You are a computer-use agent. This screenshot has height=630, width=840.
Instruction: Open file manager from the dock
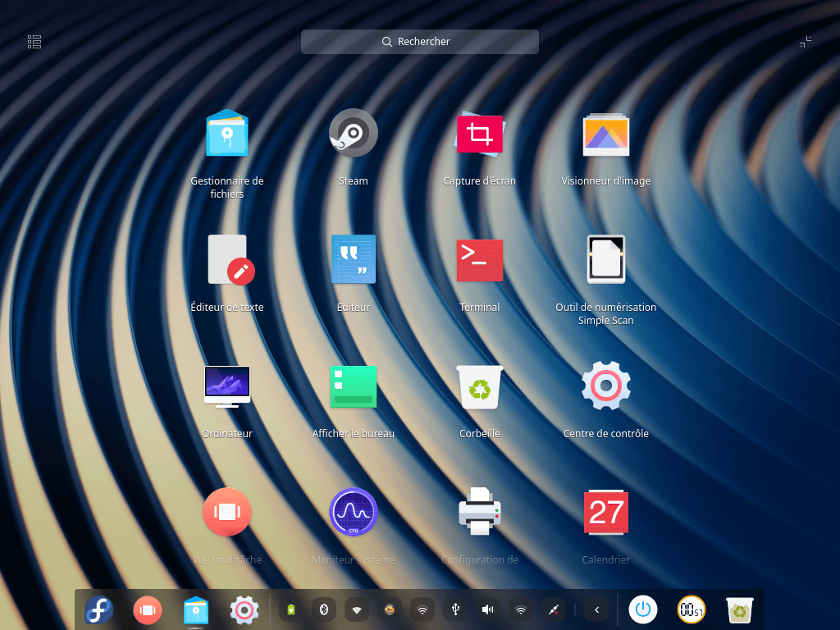coord(195,609)
